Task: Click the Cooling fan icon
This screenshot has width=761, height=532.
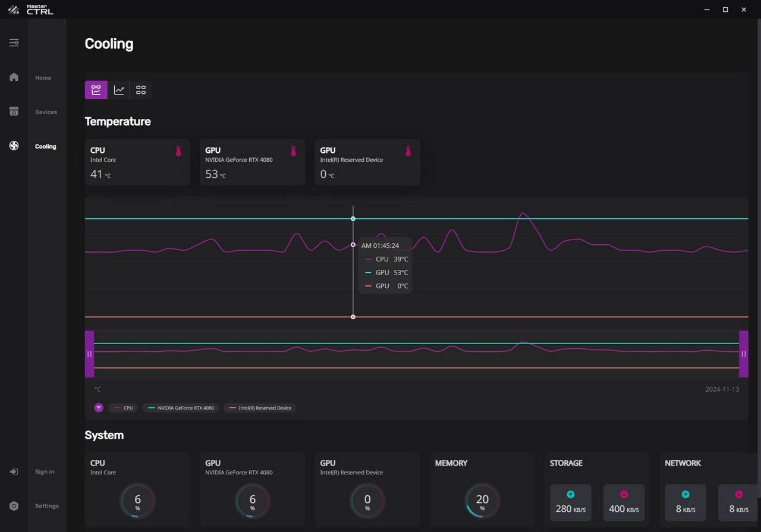Action: tap(14, 146)
